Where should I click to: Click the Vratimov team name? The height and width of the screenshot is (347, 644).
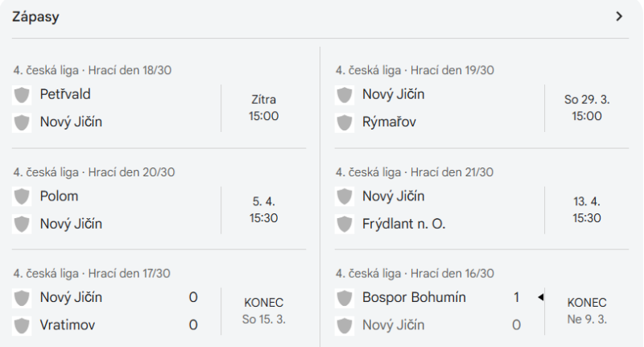click(x=68, y=325)
